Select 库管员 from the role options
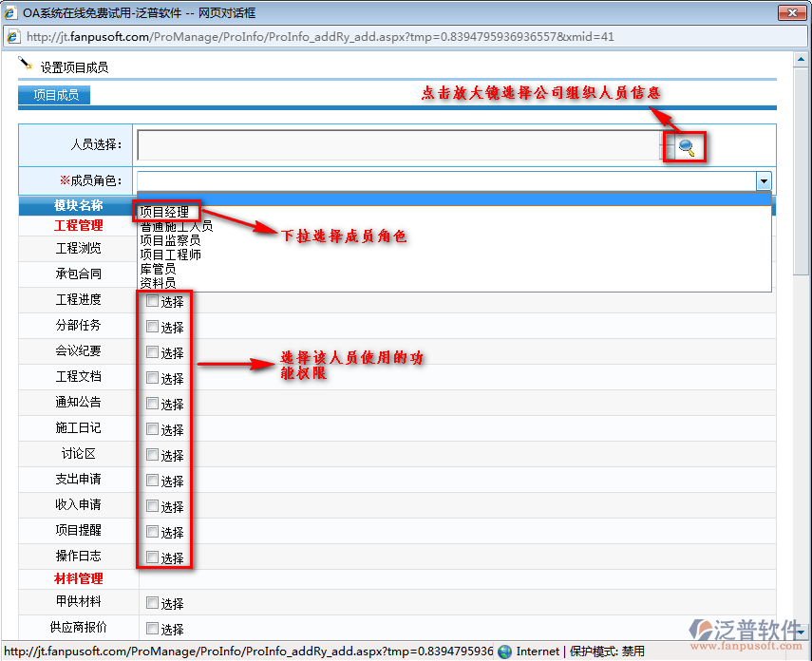812x661 pixels. click(158, 269)
